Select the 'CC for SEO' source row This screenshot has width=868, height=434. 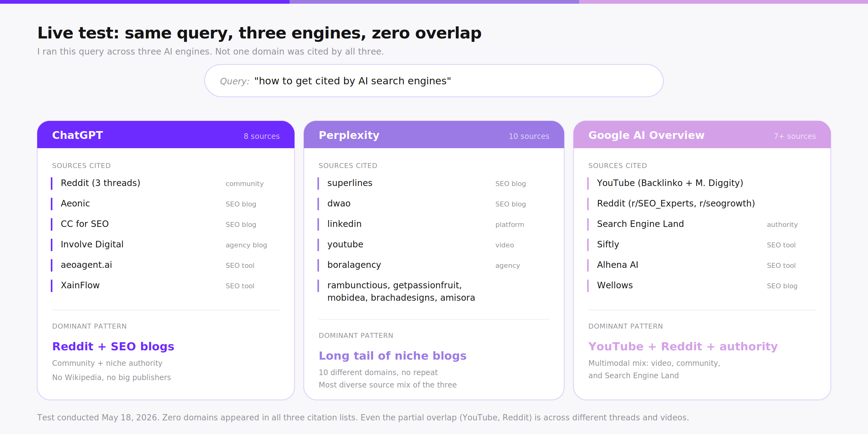166,224
